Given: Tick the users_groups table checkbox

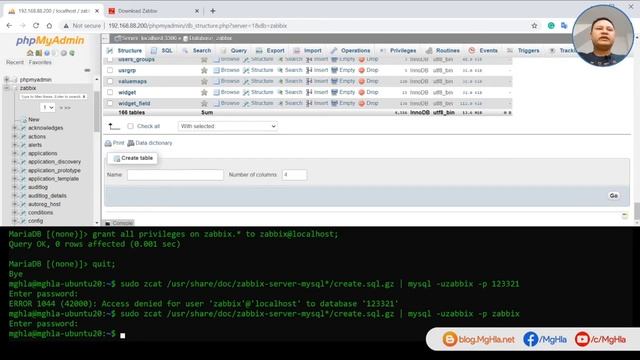Looking at the screenshot, I should [110, 60].
